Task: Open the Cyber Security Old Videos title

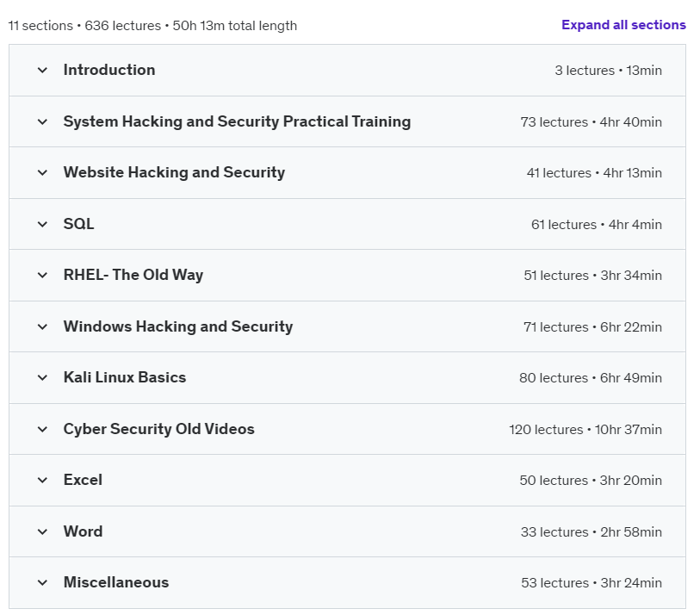Action: pyautogui.click(x=159, y=429)
